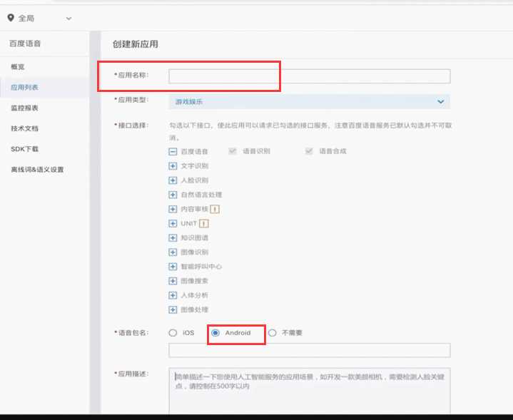Click the 应用名称 text field
This screenshot has width=513, height=420.
310,76
